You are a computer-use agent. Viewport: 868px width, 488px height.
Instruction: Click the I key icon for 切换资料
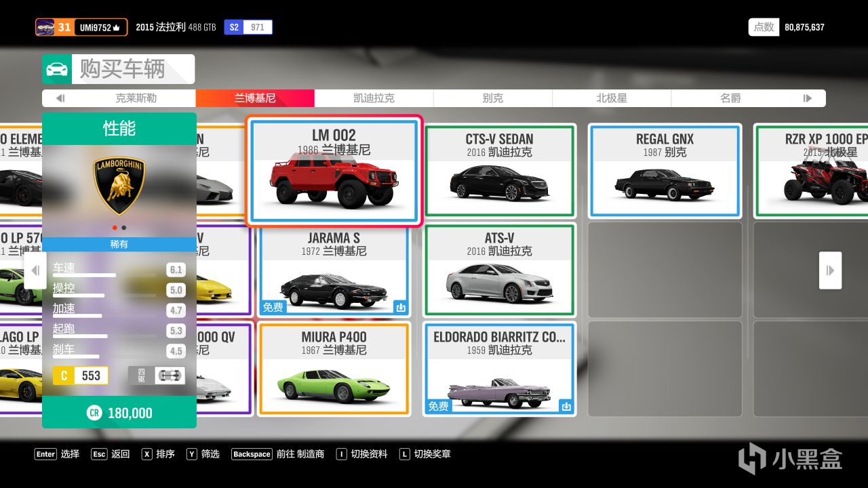(341, 454)
